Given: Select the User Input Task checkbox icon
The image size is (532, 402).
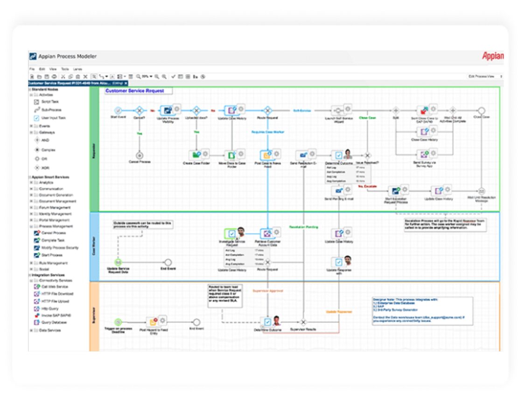Looking at the screenshot, I should [37, 118].
